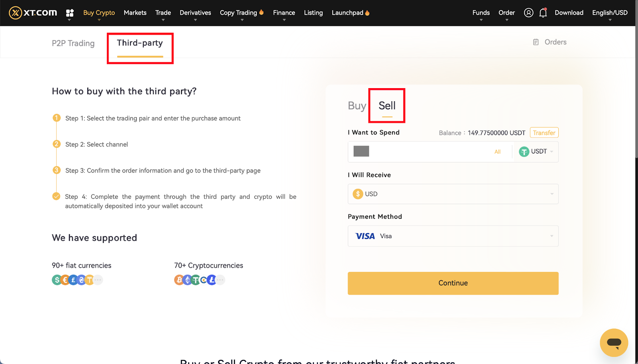Click the XT.com logo
This screenshot has width=638, height=364.
33,13
